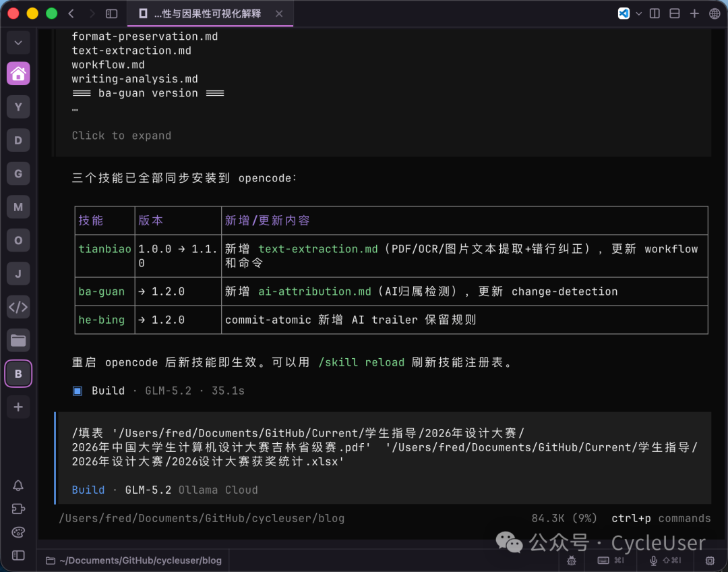
Task: Click the writing-analysis.md output line
Action: (x=135, y=79)
